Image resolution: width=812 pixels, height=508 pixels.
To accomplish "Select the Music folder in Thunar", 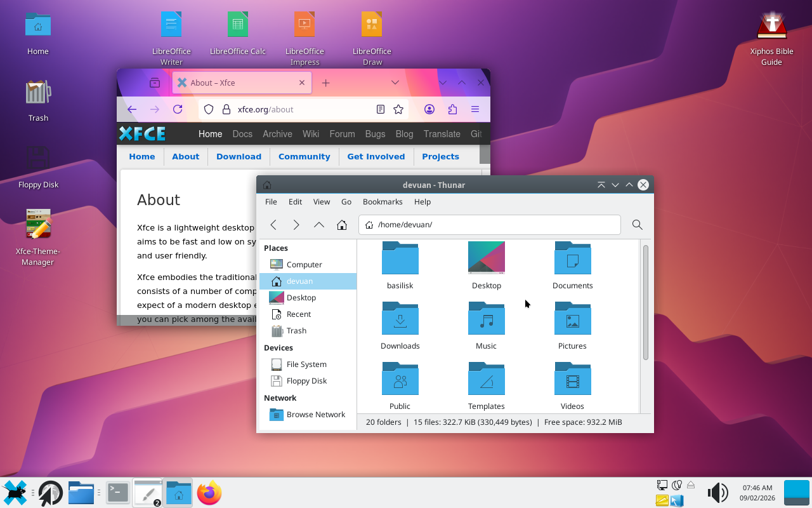I will pyautogui.click(x=487, y=326).
